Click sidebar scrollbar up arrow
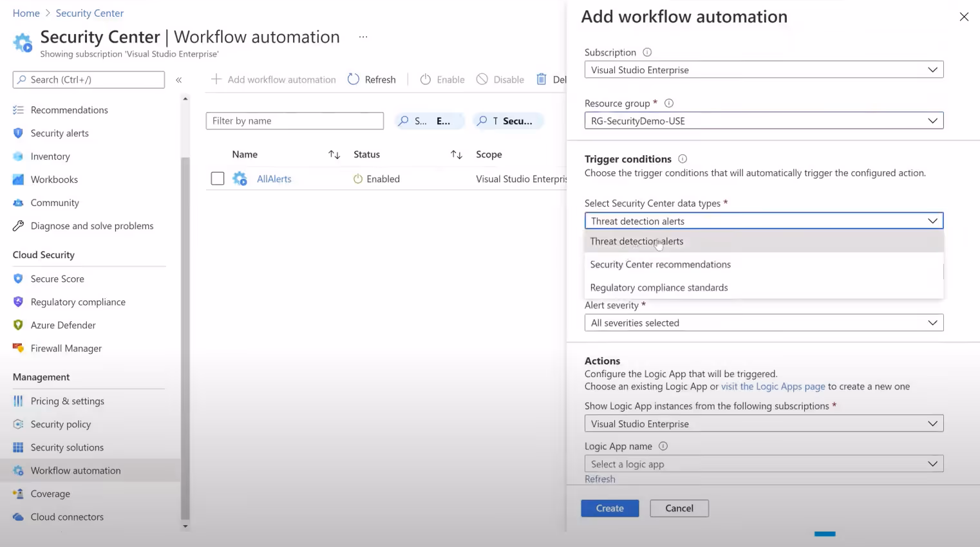Image resolution: width=980 pixels, height=547 pixels. click(x=185, y=99)
